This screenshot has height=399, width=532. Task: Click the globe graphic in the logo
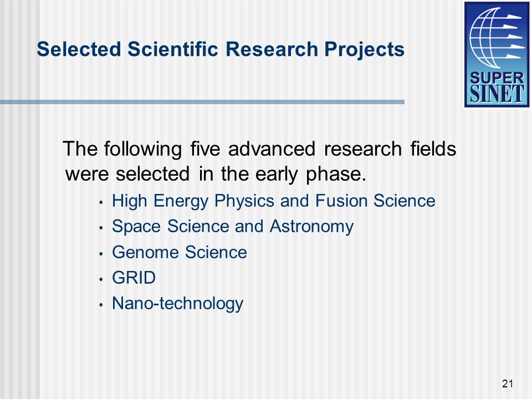point(495,37)
